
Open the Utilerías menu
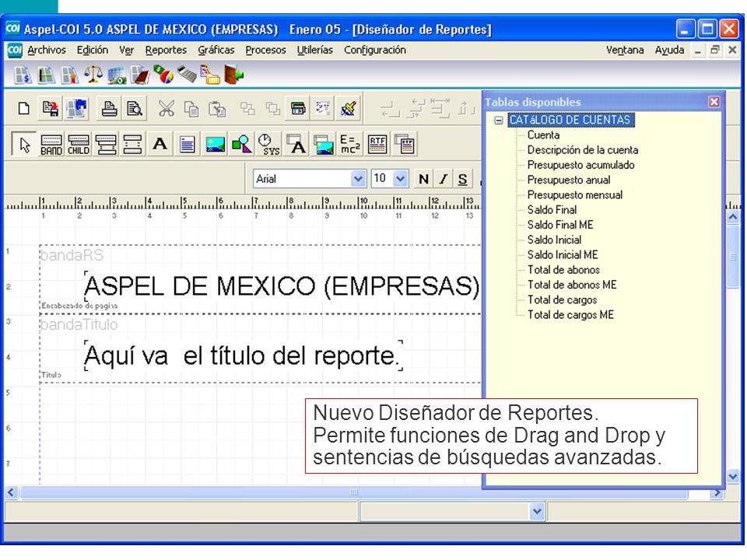click(315, 50)
